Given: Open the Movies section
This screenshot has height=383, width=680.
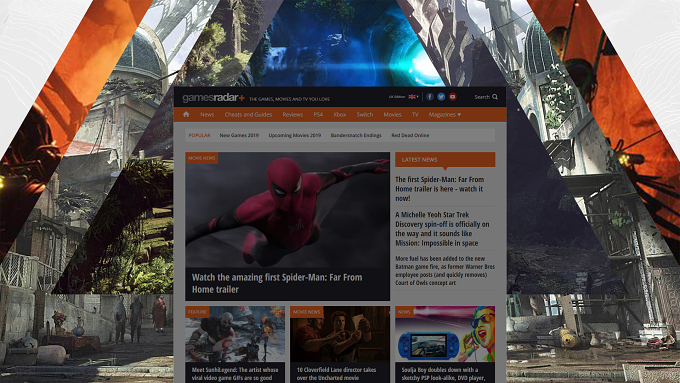Looking at the screenshot, I should 392,115.
